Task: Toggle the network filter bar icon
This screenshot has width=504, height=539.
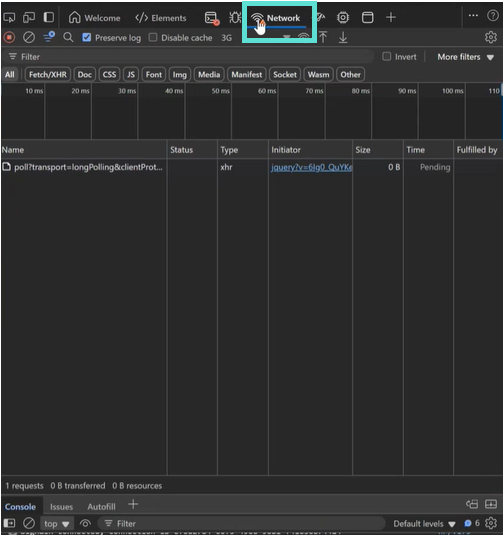Action: click(x=49, y=37)
